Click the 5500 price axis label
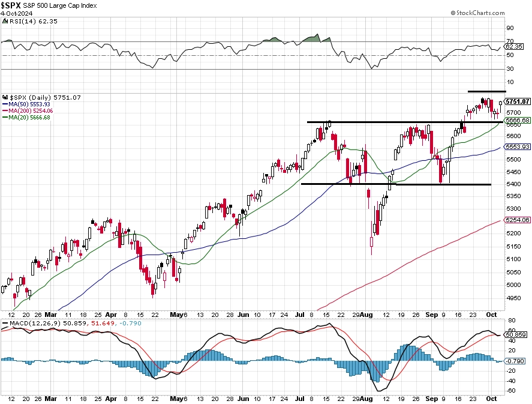 tap(513, 160)
